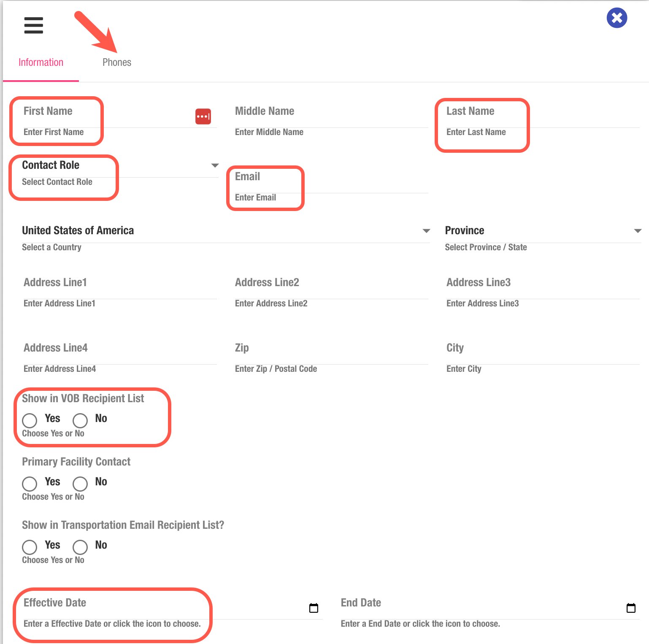Choose Yes for Primary Facility Contact
This screenshot has width=649, height=644.
30,484
